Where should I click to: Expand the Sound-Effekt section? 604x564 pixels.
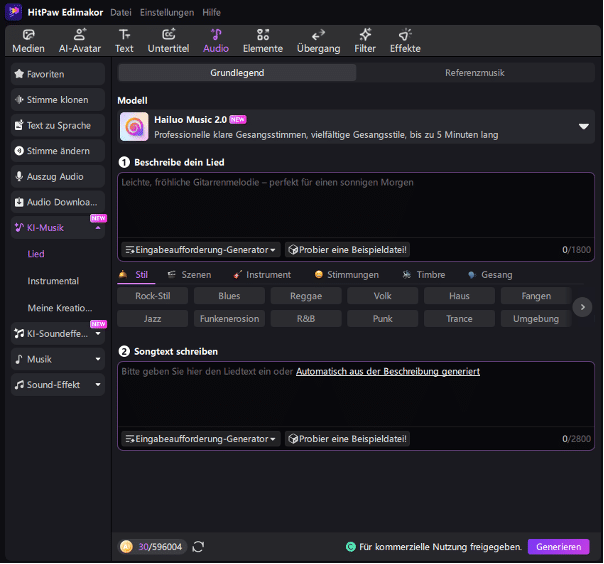(98, 384)
